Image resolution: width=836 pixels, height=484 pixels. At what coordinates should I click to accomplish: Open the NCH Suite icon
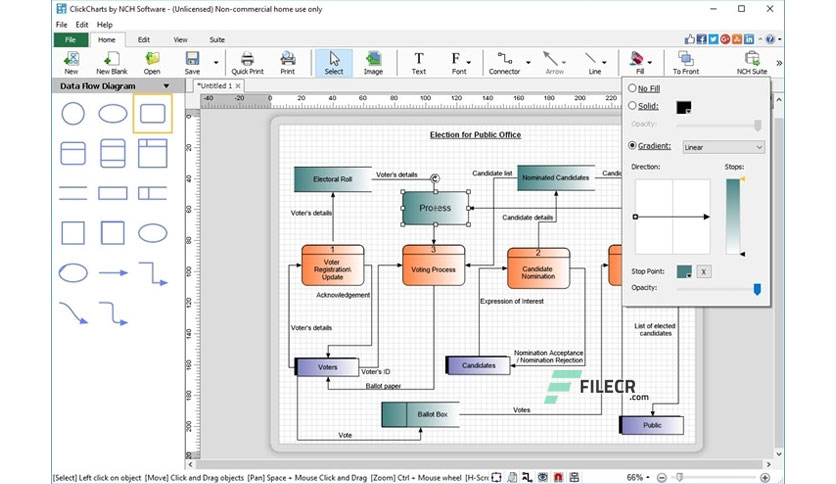point(752,58)
